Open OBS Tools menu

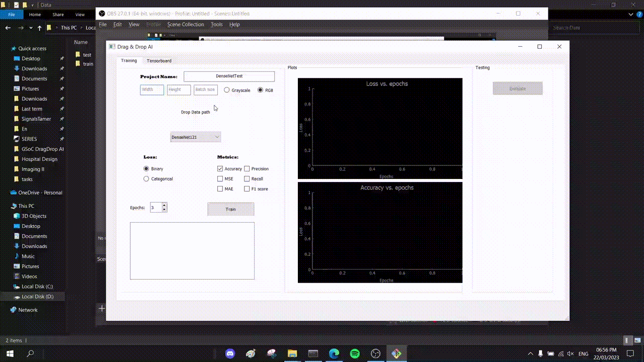coord(217,24)
